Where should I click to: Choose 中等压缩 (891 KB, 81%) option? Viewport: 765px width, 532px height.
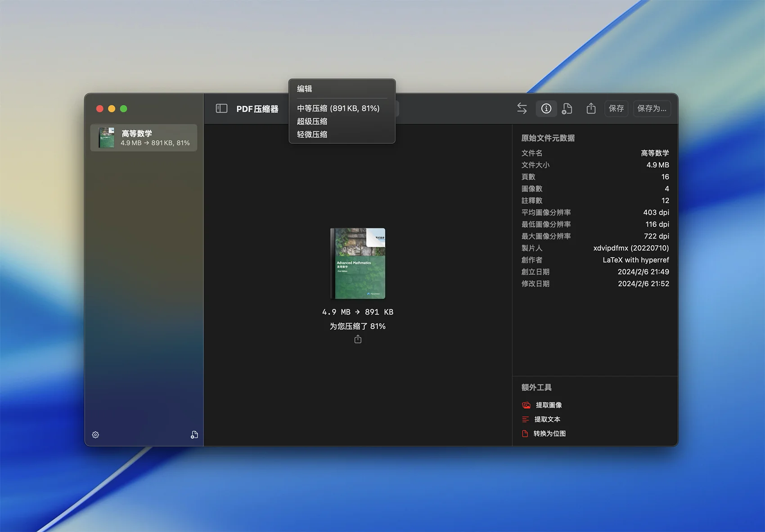coord(338,108)
